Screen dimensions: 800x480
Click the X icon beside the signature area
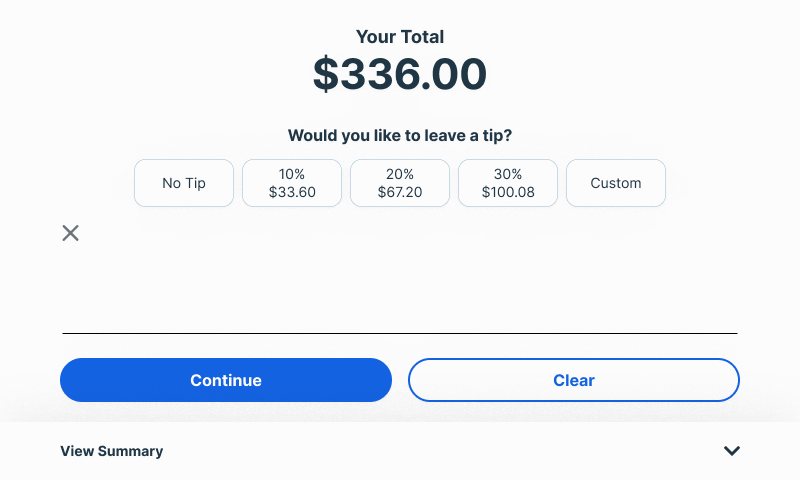tap(70, 233)
